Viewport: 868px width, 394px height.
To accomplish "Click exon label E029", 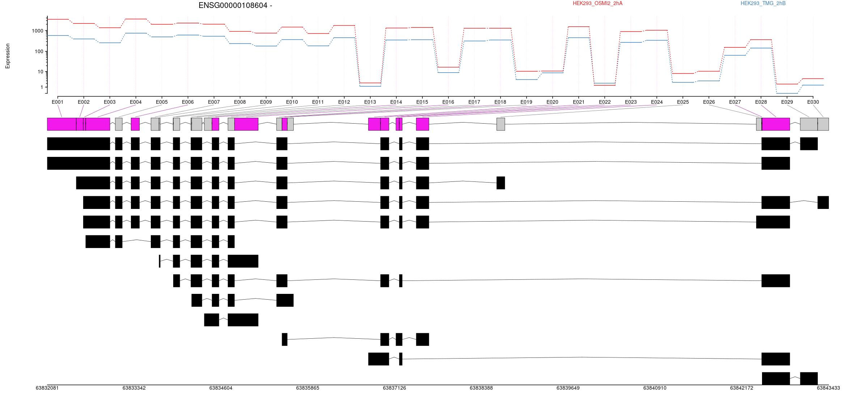I will 787,102.
